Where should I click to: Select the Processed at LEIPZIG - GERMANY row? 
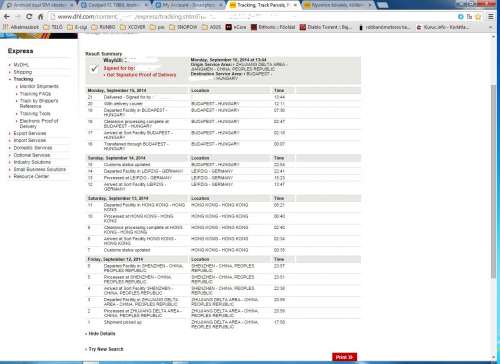pos(223,178)
